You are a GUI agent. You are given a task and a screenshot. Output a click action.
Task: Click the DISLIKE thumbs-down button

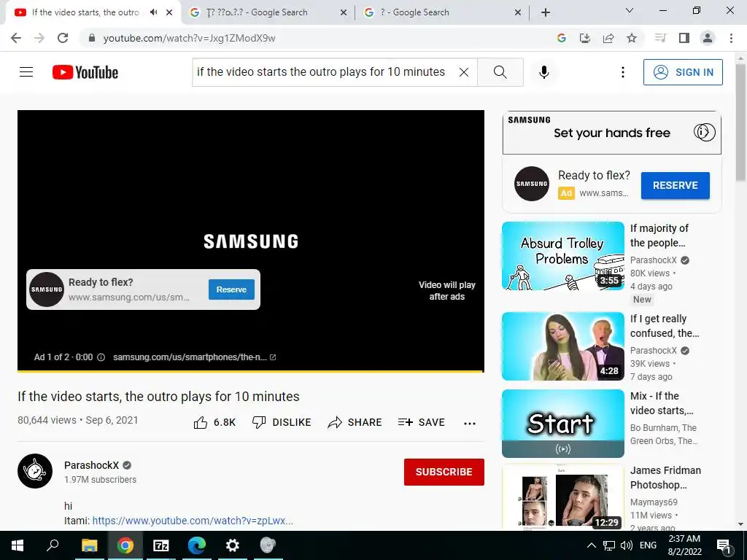pyautogui.click(x=282, y=422)
